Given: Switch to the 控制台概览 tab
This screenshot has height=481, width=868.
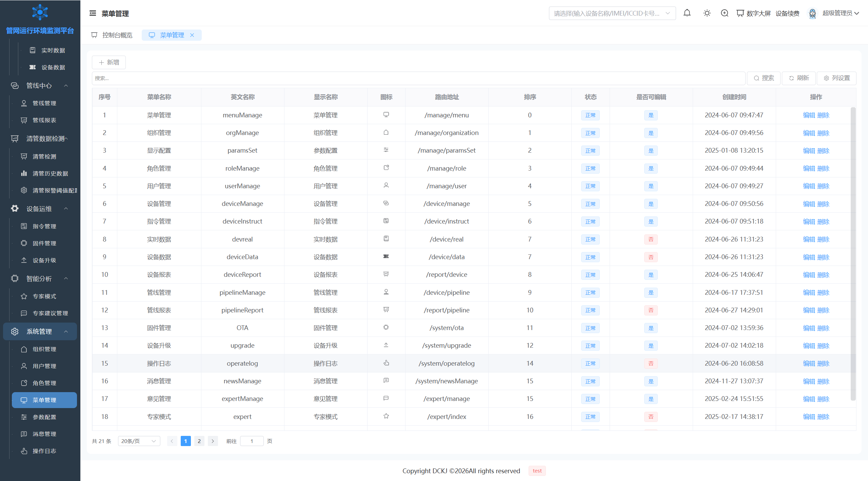Looking at the screenshot, I should (112, 35).
